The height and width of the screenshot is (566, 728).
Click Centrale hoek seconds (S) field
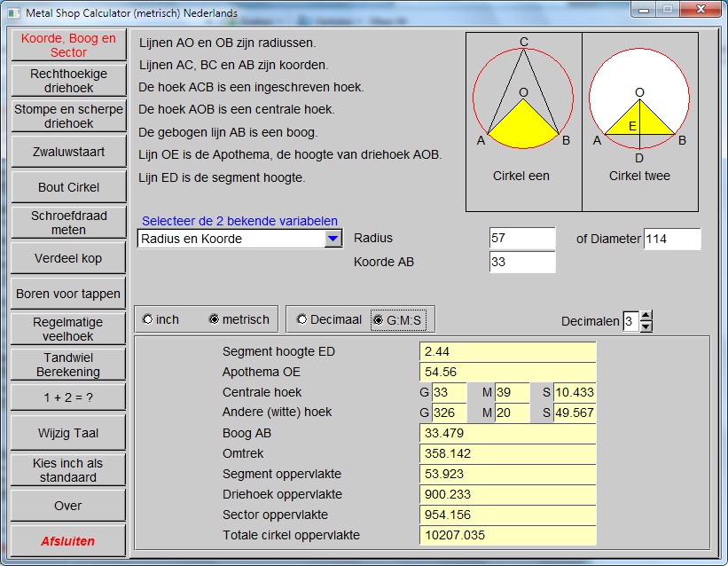575,392
